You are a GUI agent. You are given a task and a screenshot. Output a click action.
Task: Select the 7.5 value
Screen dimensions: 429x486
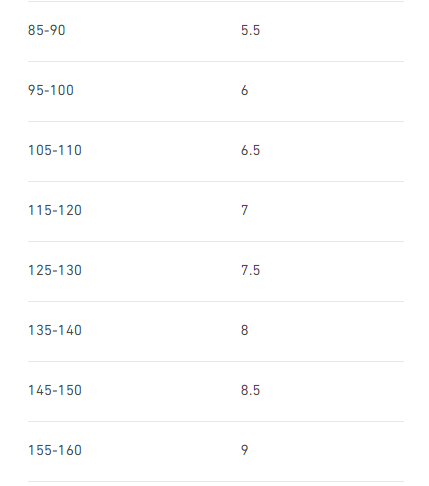tap(250, 270)
